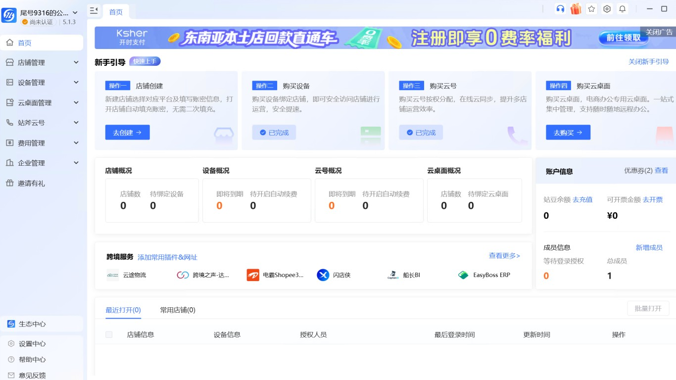Open the hexagon settings icon in title bar
Screen dimensions: 676x380
pyautogui.click(x=607, y=9)
